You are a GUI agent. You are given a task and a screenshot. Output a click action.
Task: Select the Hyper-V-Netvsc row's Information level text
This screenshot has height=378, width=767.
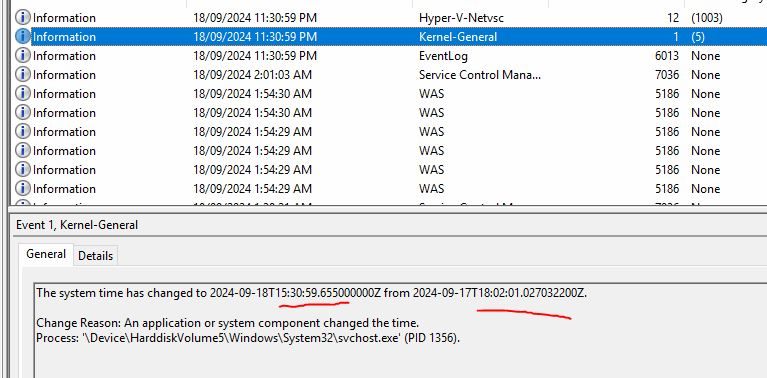coord(64,18)
